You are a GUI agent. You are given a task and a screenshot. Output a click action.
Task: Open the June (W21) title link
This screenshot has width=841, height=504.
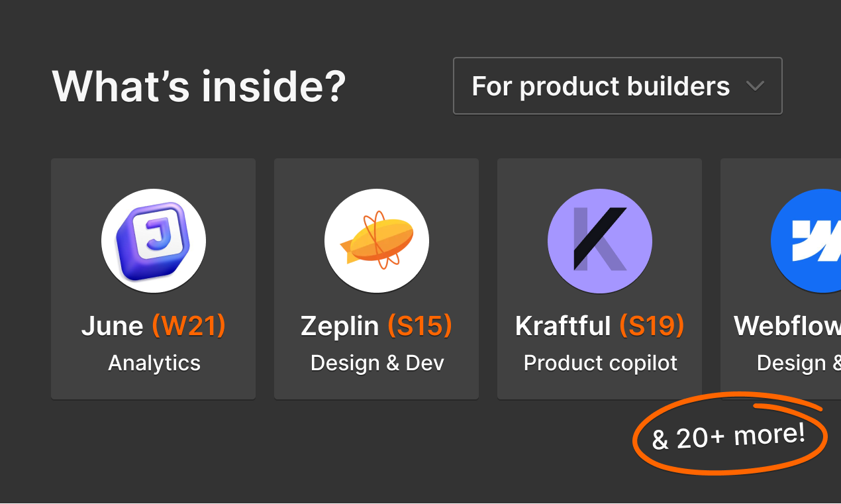pos(154,326)
